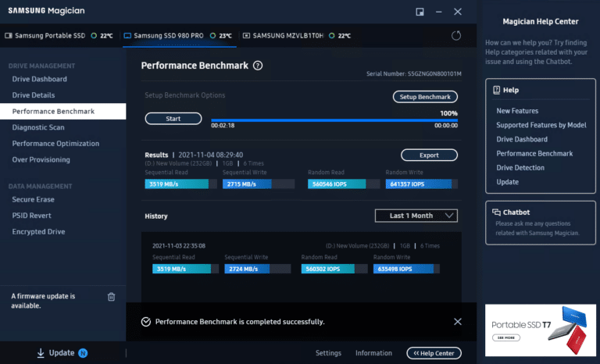
Task: Click the firmware update available message
Action: pyautogui.click(x=43, y=301)
